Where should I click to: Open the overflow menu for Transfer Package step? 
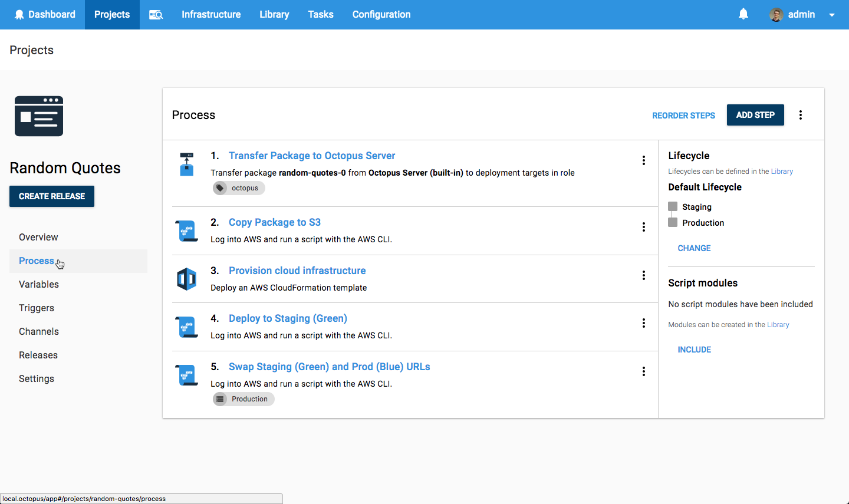coord(644,160)
